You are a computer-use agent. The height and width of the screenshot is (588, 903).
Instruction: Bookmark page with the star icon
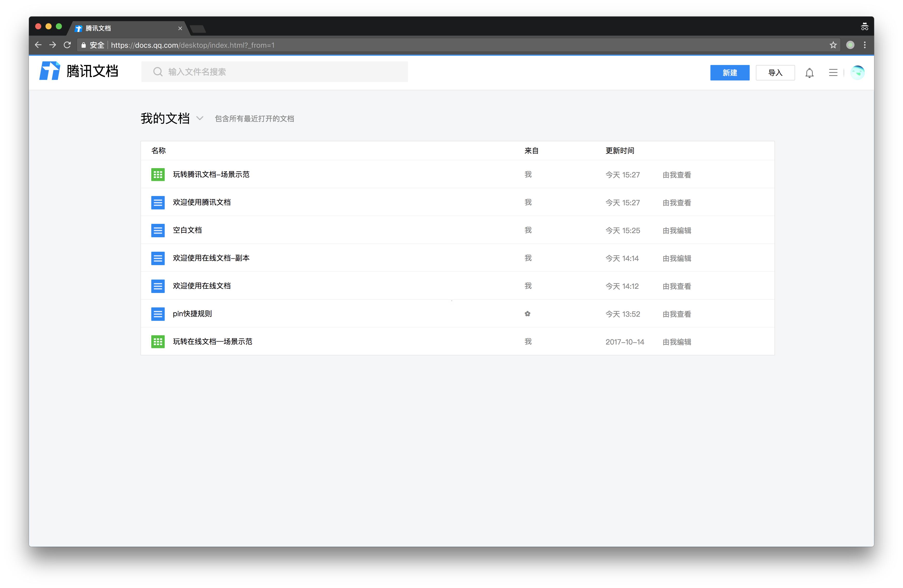[x=833, y=45]
